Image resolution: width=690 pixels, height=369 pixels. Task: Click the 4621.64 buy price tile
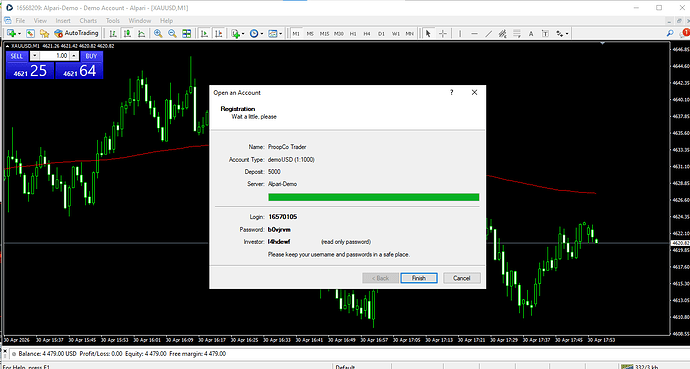[79, 71]
